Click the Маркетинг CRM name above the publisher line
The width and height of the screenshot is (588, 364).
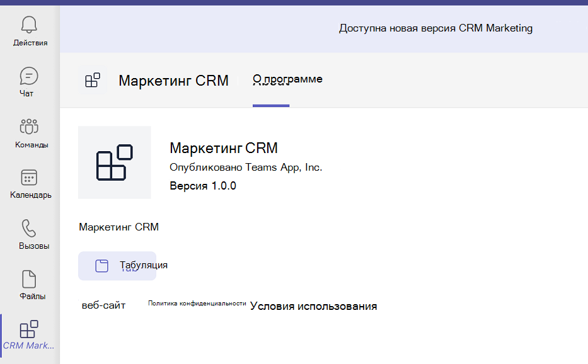coord(224,148)
